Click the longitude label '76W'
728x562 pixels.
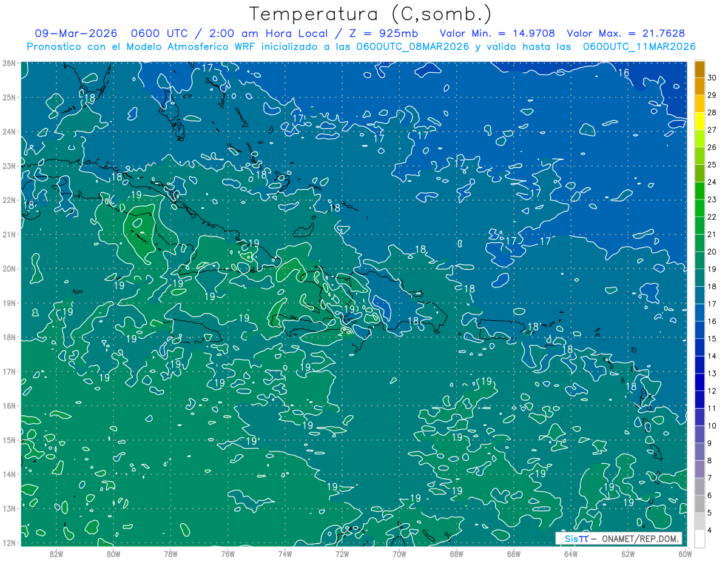click(x=228, y=553)
